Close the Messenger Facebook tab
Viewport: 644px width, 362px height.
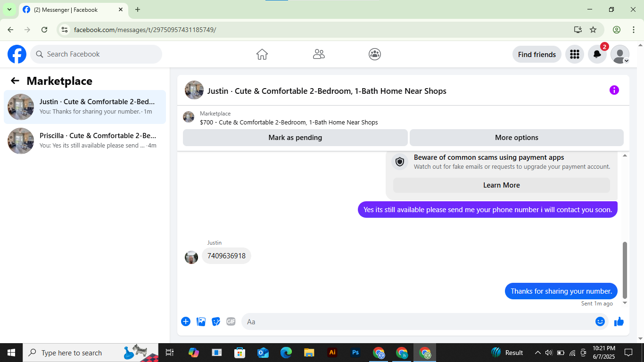(121, 9)
